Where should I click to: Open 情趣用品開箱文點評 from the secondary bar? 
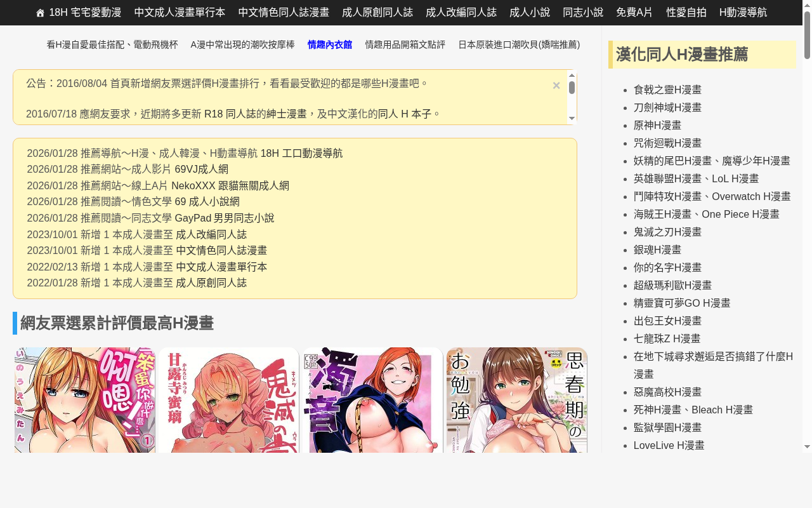[x=405, y=44]
